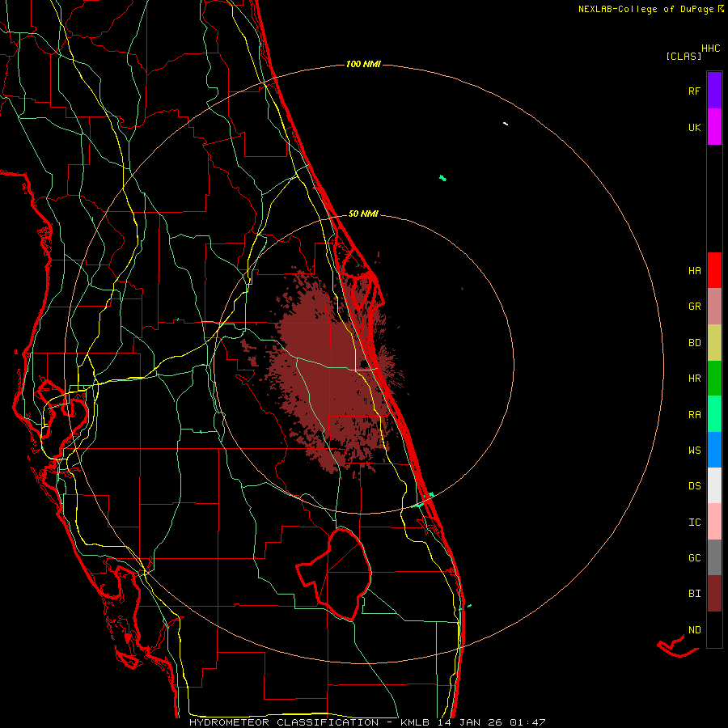This screenshot has width=728, height=728.
Task: Click the GR legend color swatch
Action: [x=714, y=306]
